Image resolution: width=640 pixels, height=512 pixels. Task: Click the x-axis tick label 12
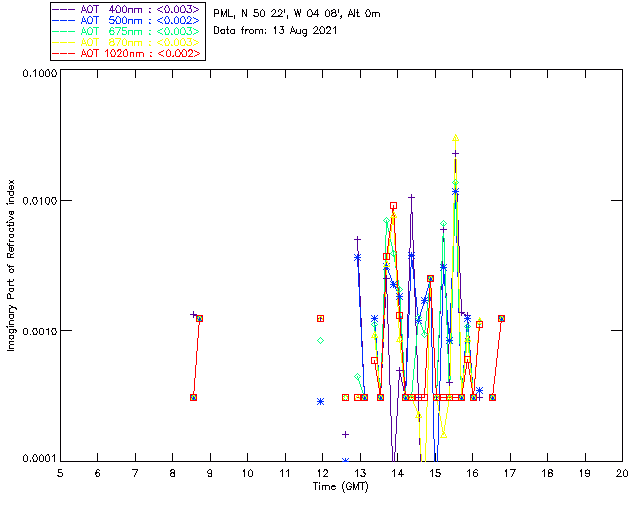(322, 473)
